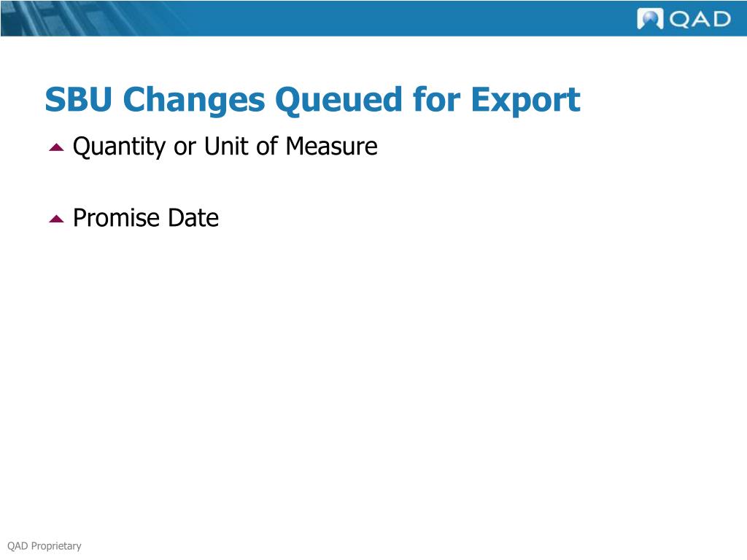Select the triangle bullet beside Promise Date

(x=56, y=219)
